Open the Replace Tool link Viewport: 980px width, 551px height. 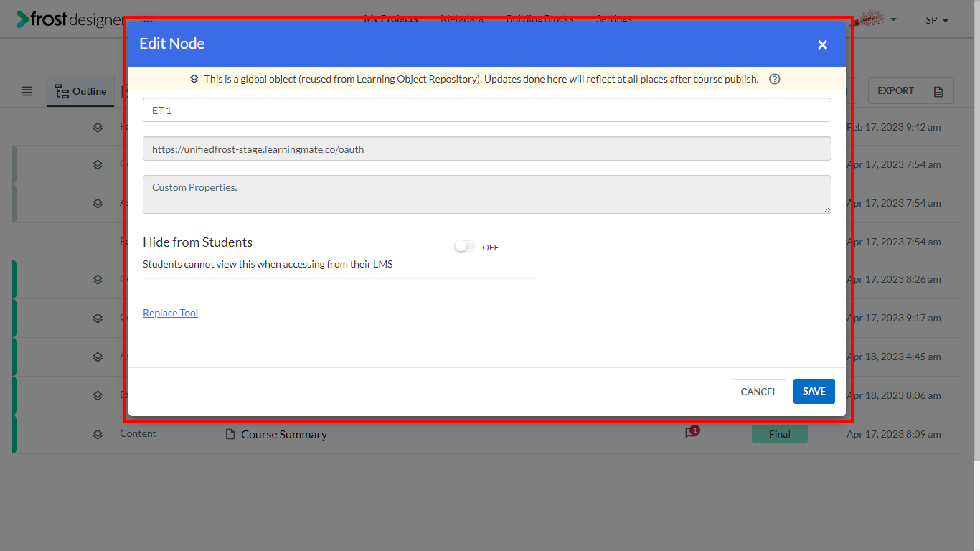pos(171,313)
